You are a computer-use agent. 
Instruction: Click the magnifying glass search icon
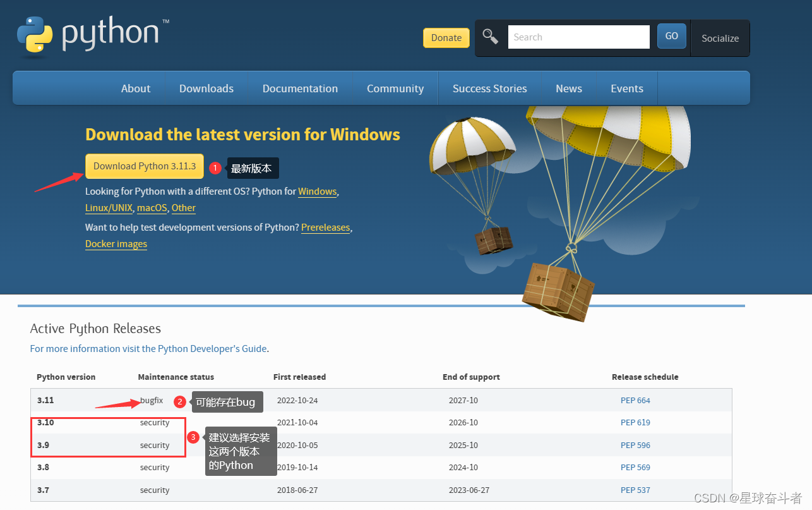(x=490, y=36)
